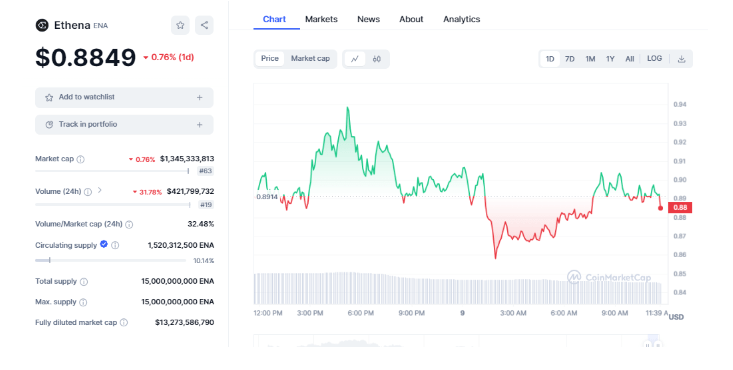Viewport: 733px width, 370px height.
Task: Click the $13,273,586,790 fully diluted value
Action: pos(185,322)
